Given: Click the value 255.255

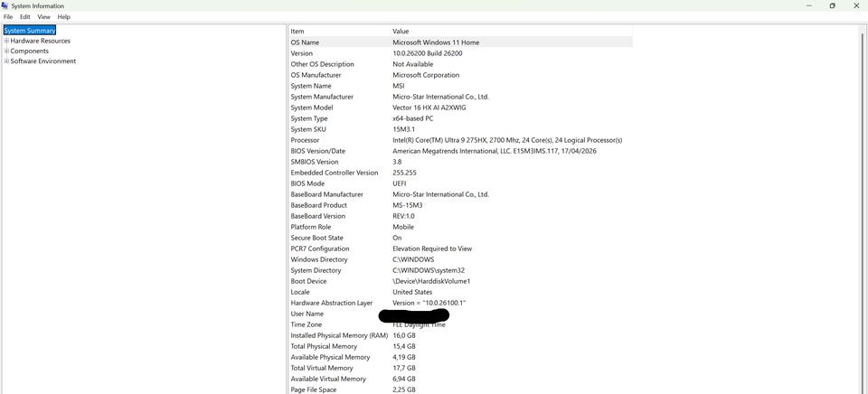Looking at the screenshot, I should pyautogui.click(x=405, y=173).
